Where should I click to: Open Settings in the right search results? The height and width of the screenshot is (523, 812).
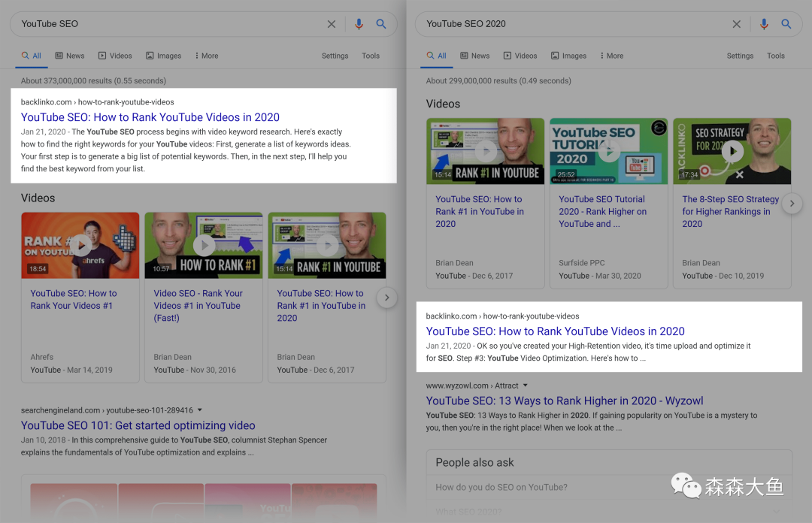[740, 56]
